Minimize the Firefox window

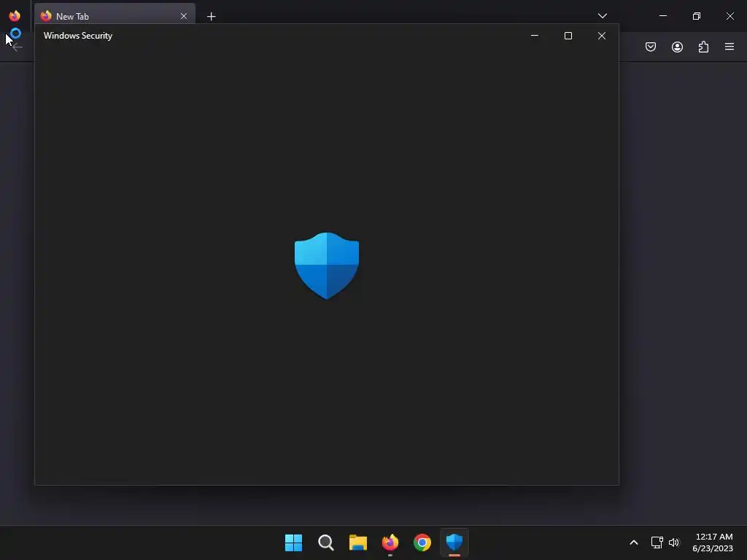[x=662, y=16]
